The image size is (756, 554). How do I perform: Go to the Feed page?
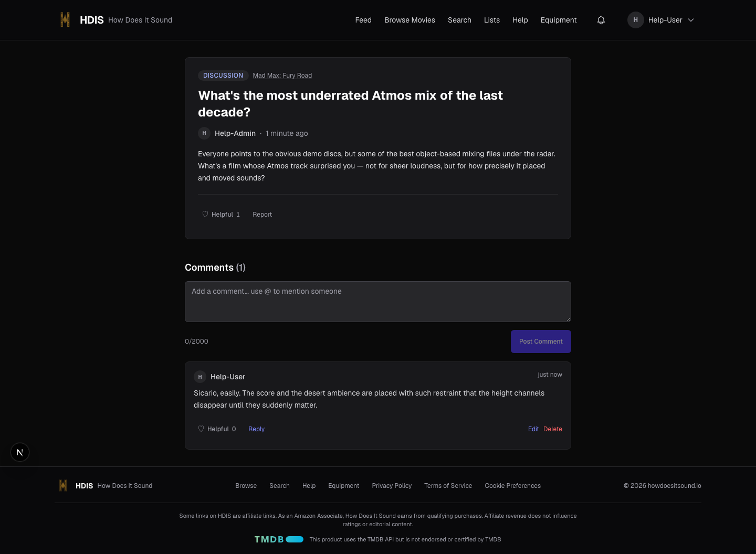[363, 20]
